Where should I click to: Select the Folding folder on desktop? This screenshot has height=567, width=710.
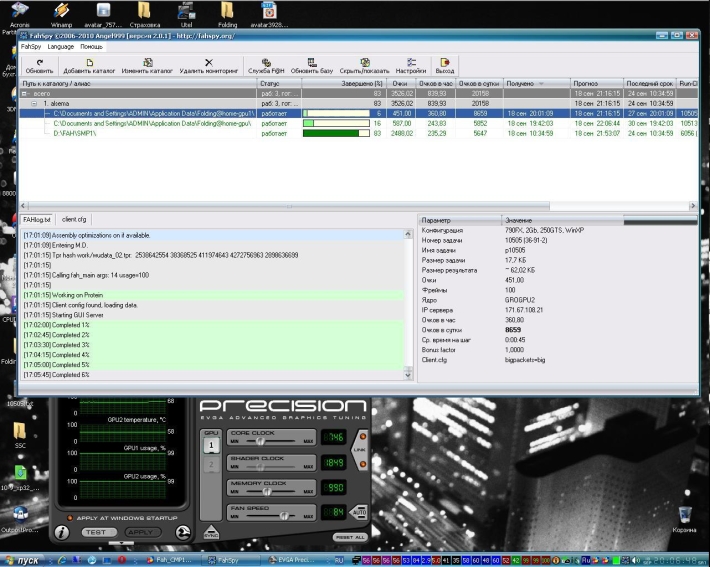coord(227,14)
